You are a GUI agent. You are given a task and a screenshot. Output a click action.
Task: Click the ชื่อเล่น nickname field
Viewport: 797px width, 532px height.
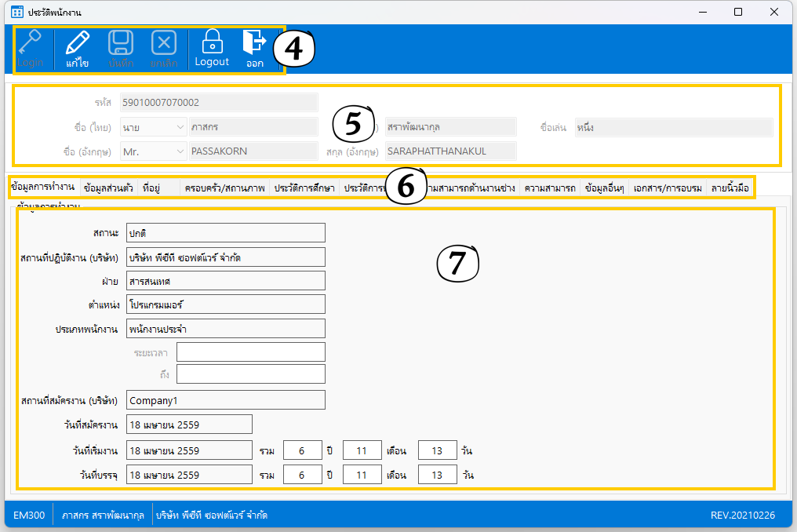click(673, 127)
